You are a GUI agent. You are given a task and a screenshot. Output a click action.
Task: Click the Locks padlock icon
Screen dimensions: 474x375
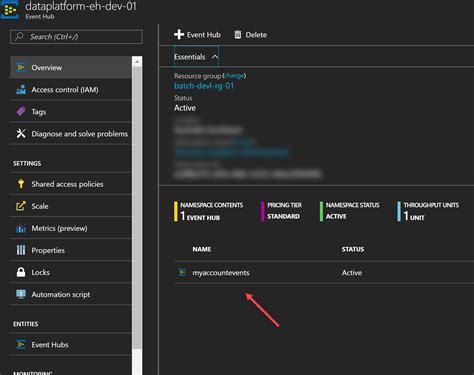tap(21, 272)
